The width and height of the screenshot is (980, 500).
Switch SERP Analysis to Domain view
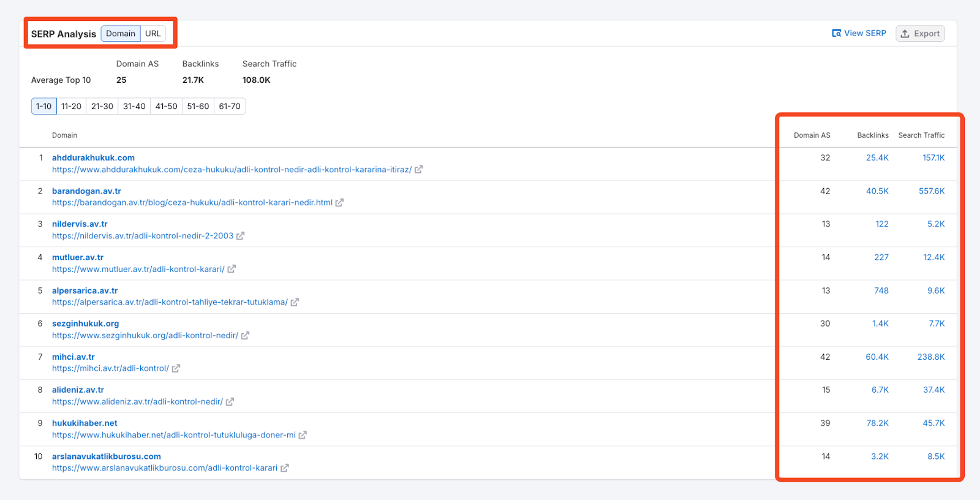(x=121, y=34)
